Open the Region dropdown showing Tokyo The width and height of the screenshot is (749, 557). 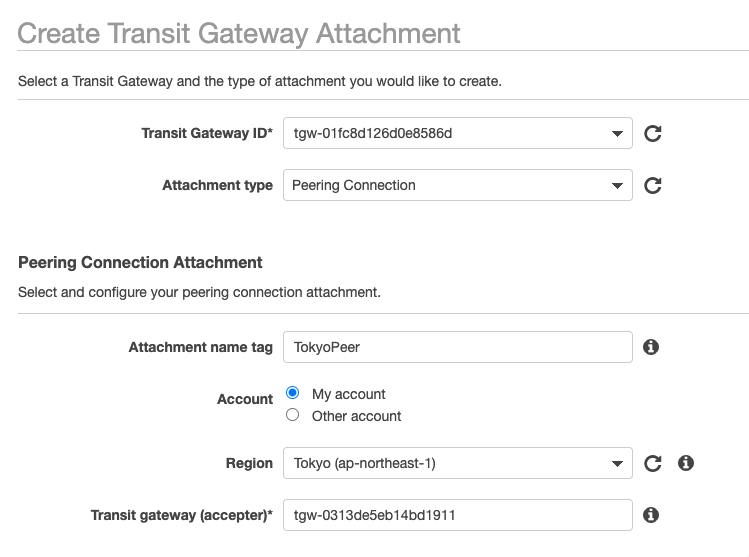click(458, 463)
